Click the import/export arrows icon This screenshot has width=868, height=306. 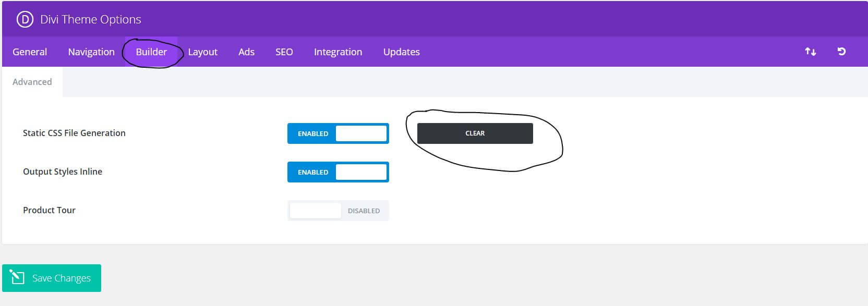(x=810, y=52)
